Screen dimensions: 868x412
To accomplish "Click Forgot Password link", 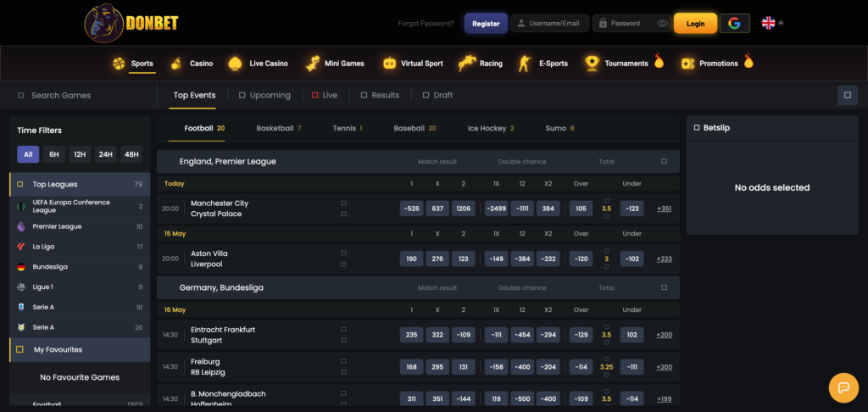I will [x=426, y=23].
